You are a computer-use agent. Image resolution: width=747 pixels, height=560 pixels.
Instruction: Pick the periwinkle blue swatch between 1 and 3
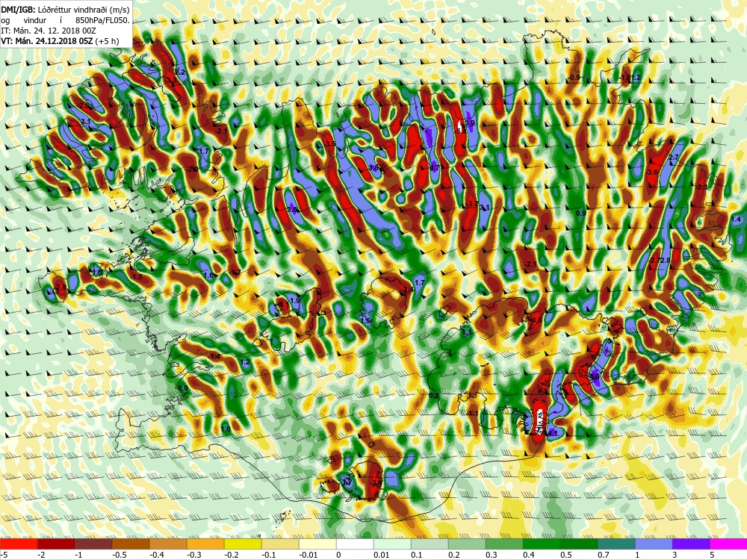pos(654,544)
